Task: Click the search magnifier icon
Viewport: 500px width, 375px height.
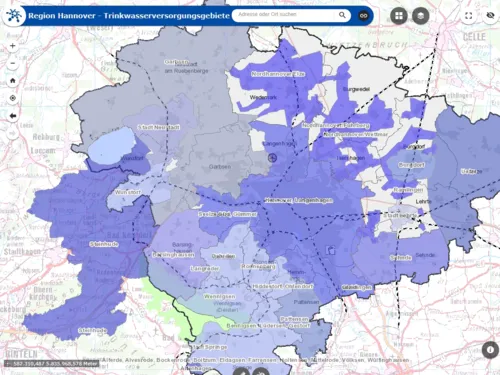Action: [342, 15]
